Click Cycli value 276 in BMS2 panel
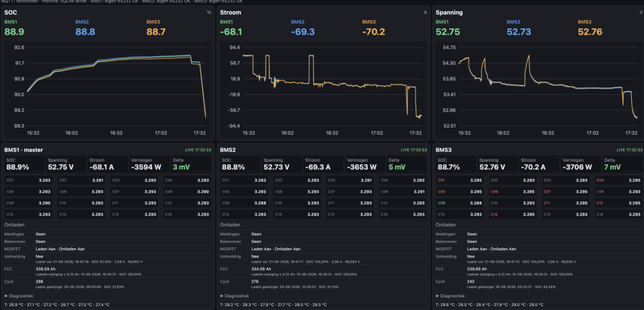Image resolution: width=644 pixels, height=310 pixels. 255,282
